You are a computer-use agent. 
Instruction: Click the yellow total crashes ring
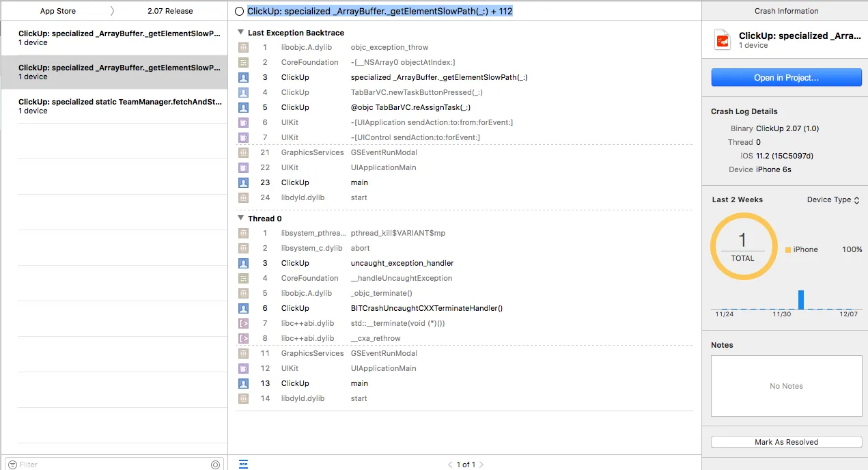743,247
